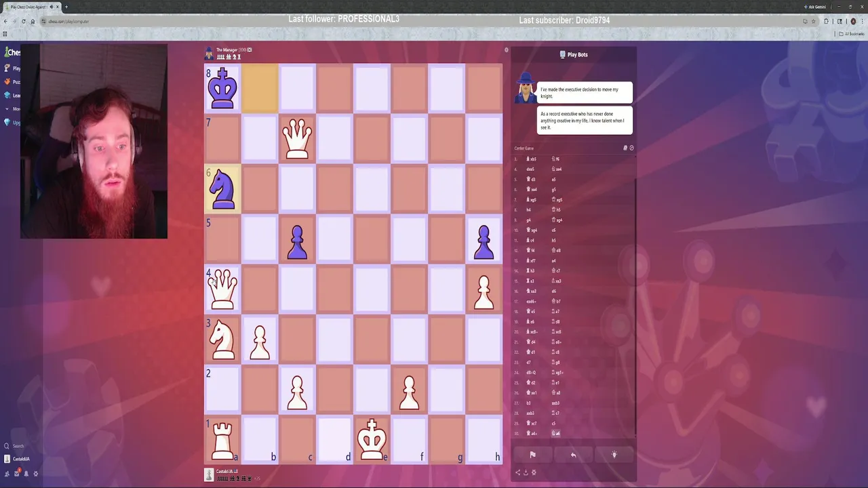Click the undo move arrow button
This screenshot has height=488, width=868.
(573, 455)
